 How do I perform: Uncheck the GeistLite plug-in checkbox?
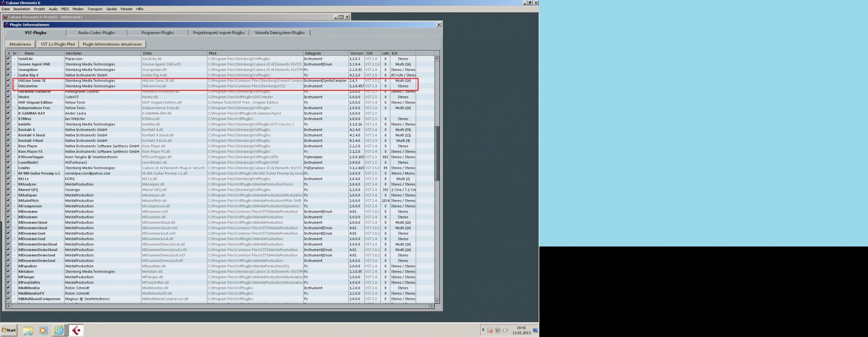point(8,59)
